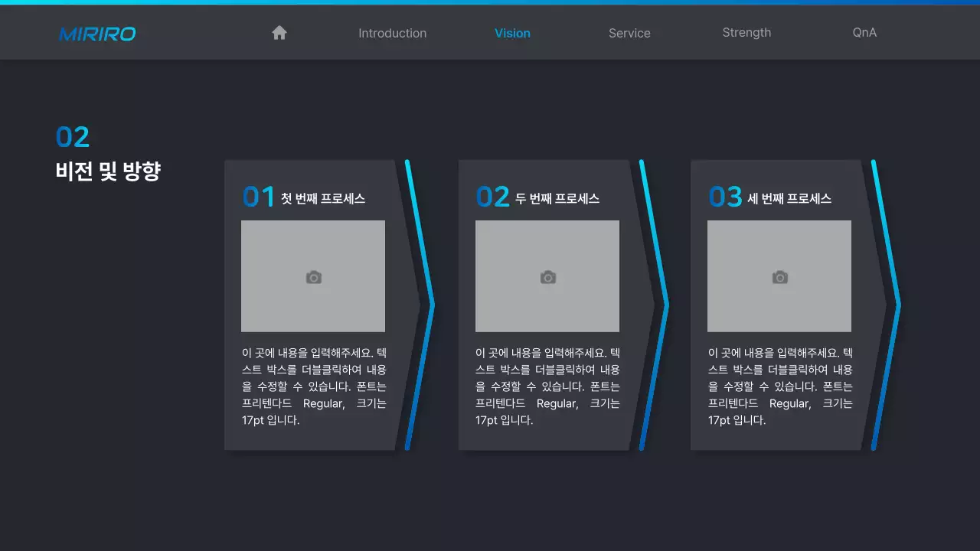This screenshot has width=980, height=551.
Task: Click the camera icon in third process card
Action: [x=779, y=277]
